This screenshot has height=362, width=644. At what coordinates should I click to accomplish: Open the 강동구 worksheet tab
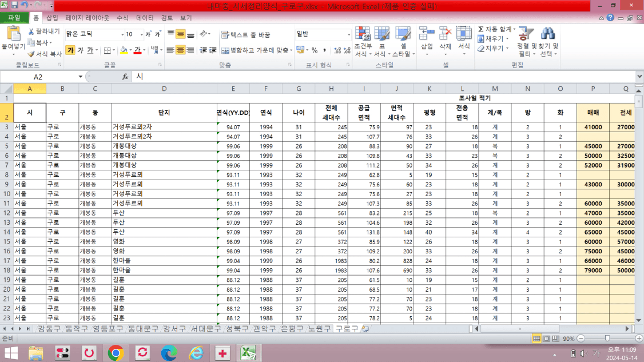tap(49, 329)
